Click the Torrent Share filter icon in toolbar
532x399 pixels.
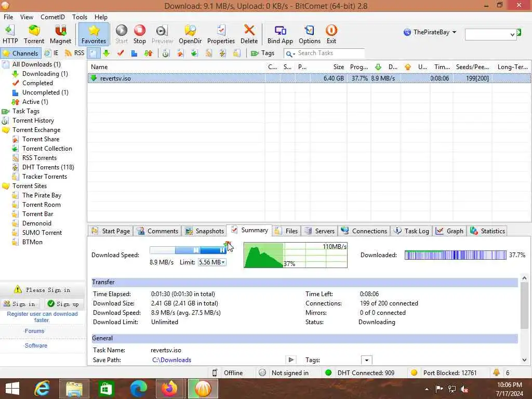[180, 54]
